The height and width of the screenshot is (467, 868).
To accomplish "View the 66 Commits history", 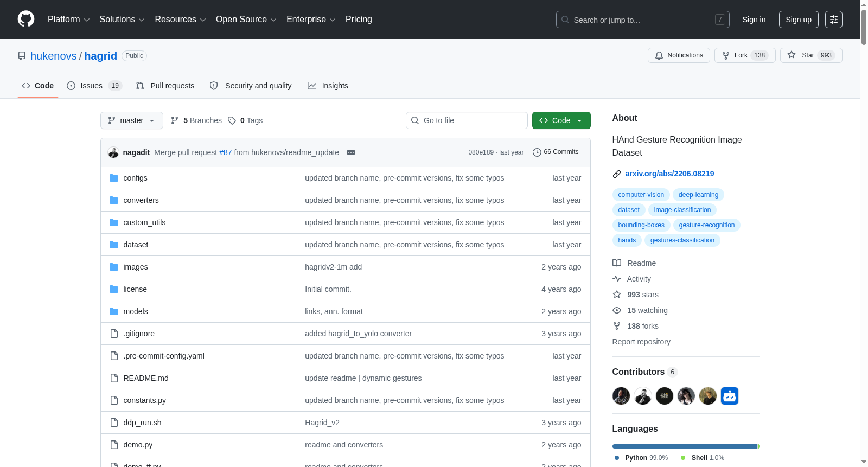I will pyautogui.click(x=556, y=152).
